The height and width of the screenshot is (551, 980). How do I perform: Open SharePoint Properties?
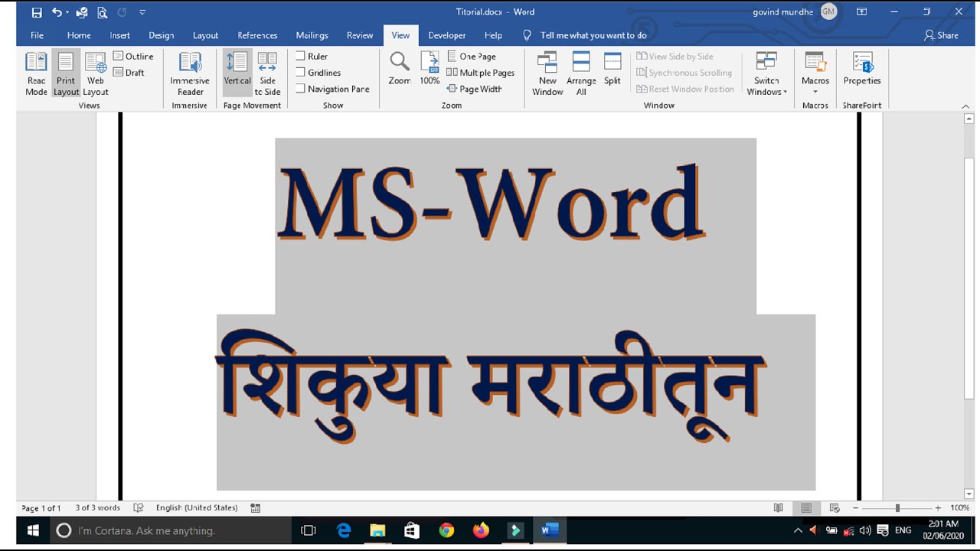pos(862,69)
